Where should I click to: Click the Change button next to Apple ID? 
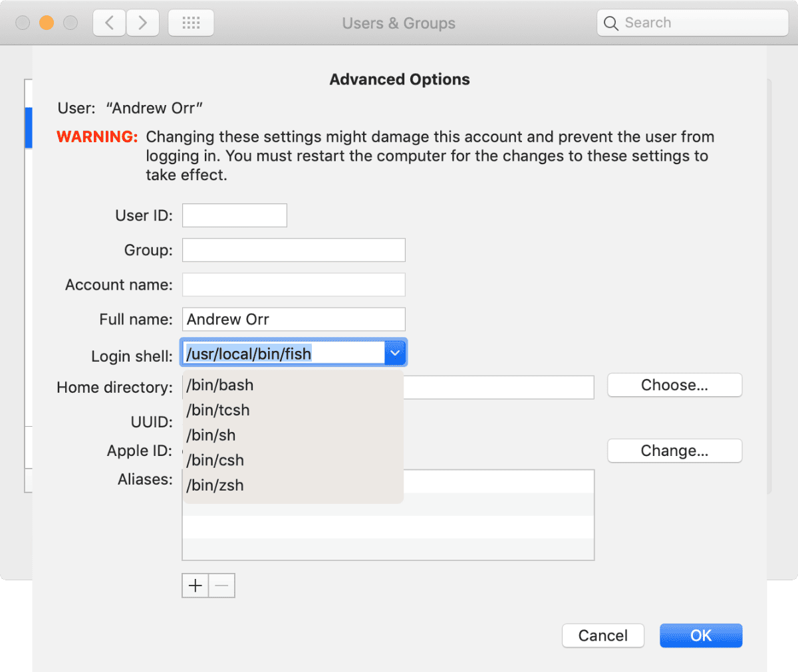click(x=674, y=451)
